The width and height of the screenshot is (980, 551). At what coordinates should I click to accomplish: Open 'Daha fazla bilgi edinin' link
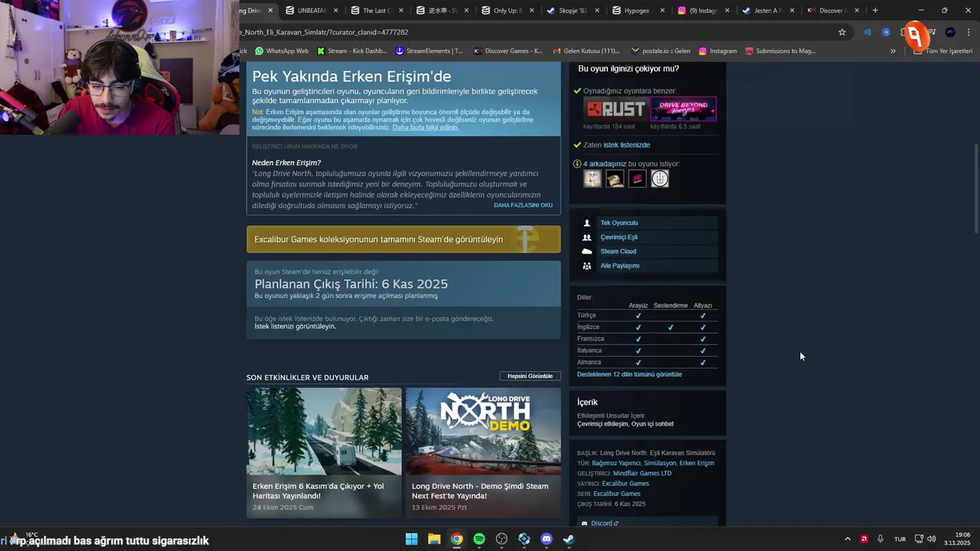(x=426, y=127)
